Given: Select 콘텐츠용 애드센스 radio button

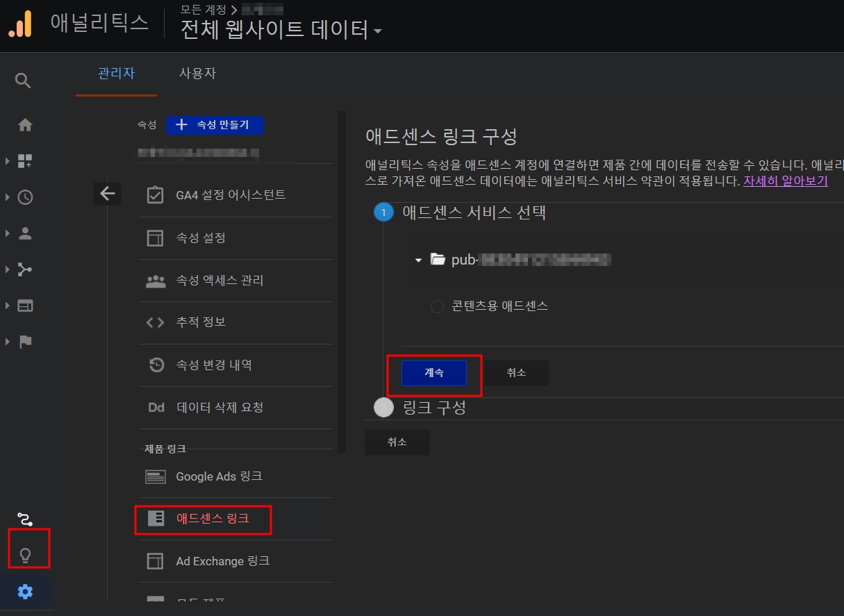Looking at the screenshot, I should click(437, 306).
